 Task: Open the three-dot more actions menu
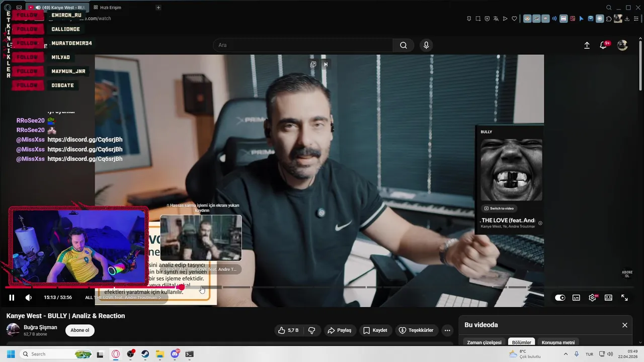coord(447,330)
